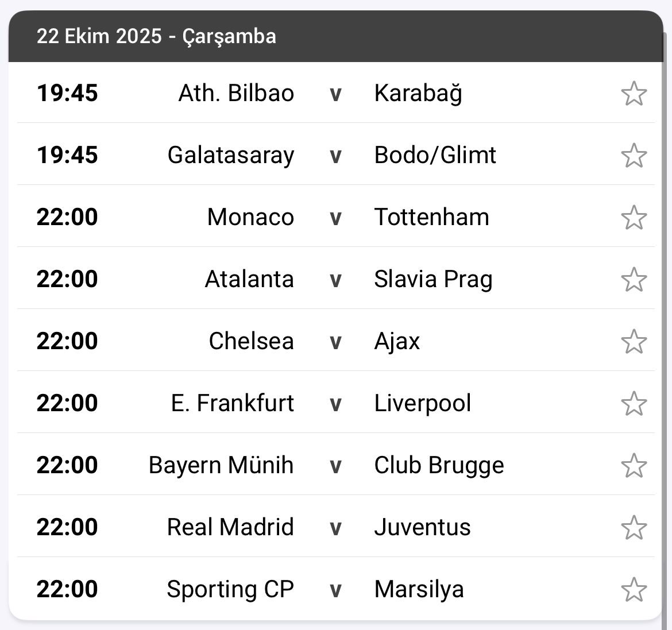
Task: Star the Galatasaray v Bodo/Glimt match
Action: [634, 156]
